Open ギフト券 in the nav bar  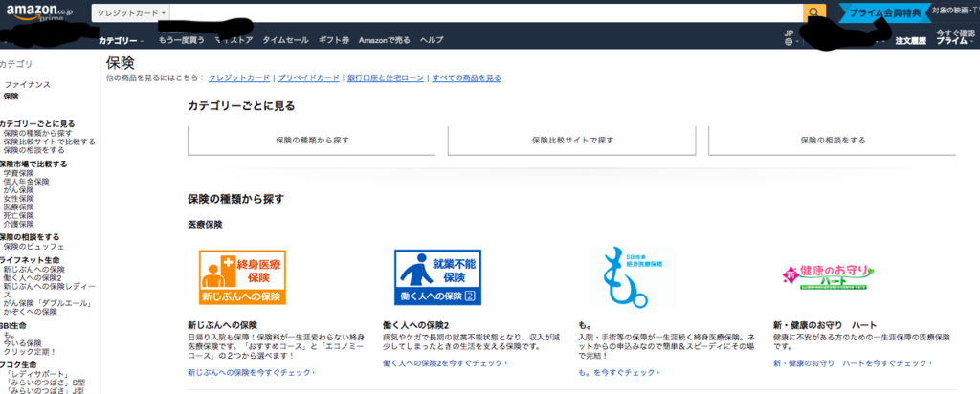click(x=334, y=40)
